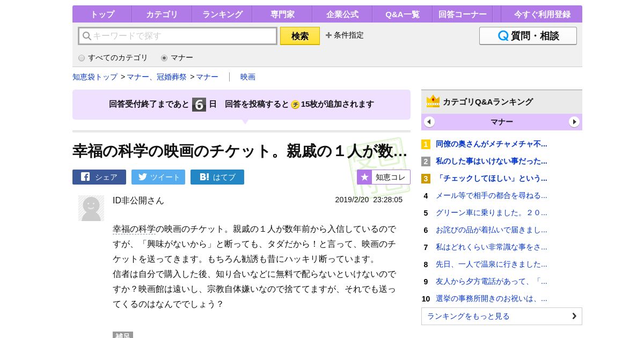Post via the Twitter ツイート button
This screenshot has height=338, width=644.
[158, 177]
